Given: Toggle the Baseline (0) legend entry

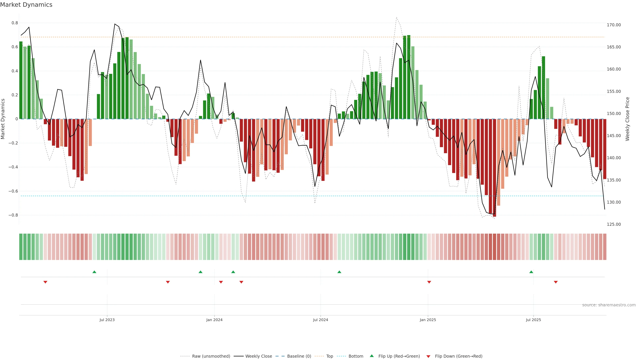Looking at the screenshot, I should (299, 356).
